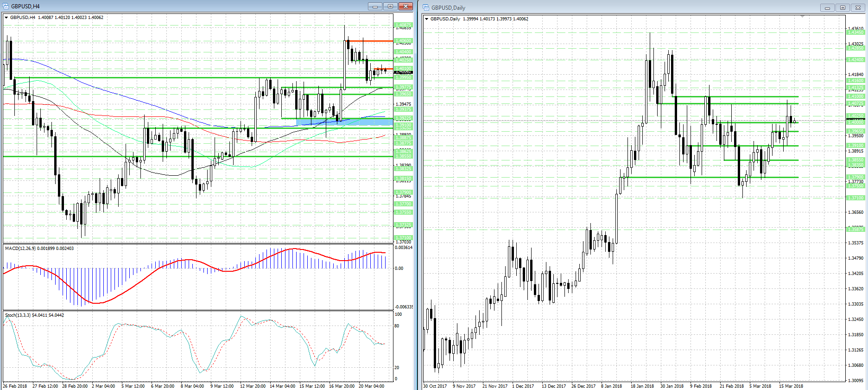The height and width of the screenshot is (390, 868).
Task: Click the 1.42400 green price label on Daily
Action: pyautogui.click(x=855, y=60)
